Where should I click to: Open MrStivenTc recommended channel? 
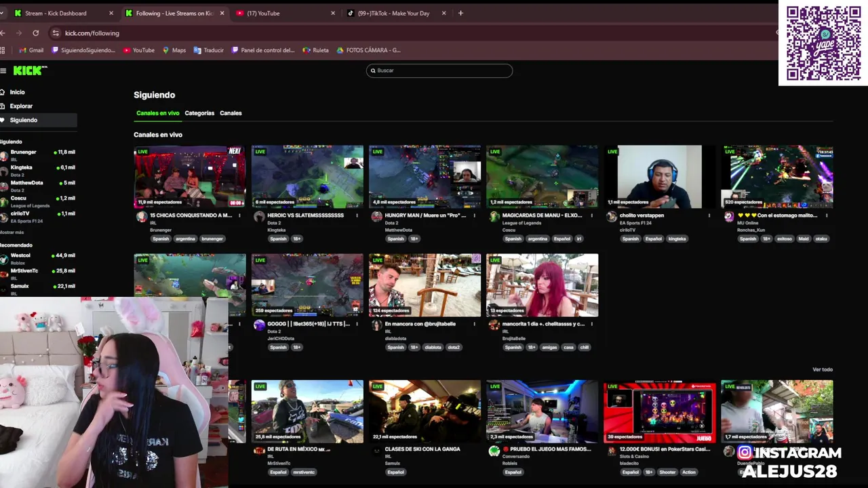(x=38, y=274)
